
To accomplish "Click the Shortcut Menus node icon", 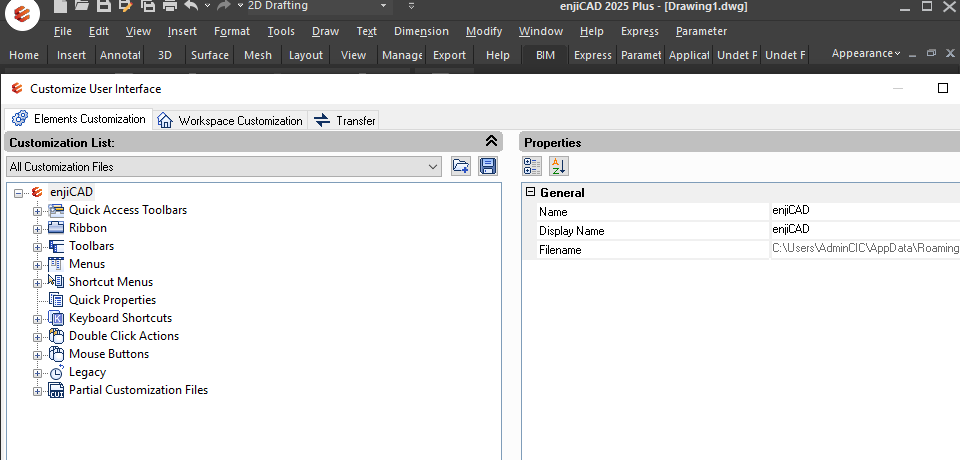I will click(x=56, y=282).
